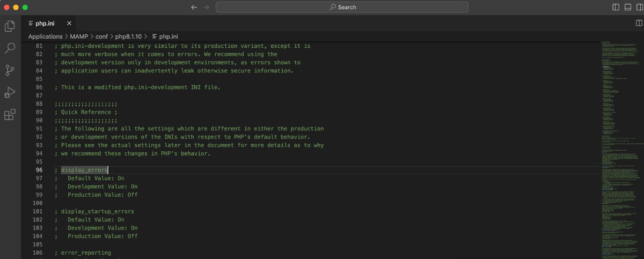Toggle the secondary sidebar visibility
The width and height of the screenshot is (644, 259).
(x=639, y=7)
